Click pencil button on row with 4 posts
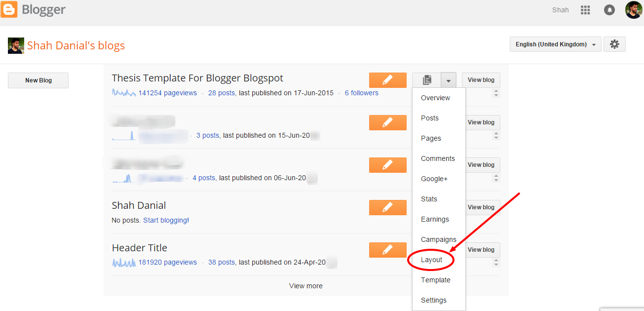The width and height of the screenshot is (644, 311). (x=388, y=165)
